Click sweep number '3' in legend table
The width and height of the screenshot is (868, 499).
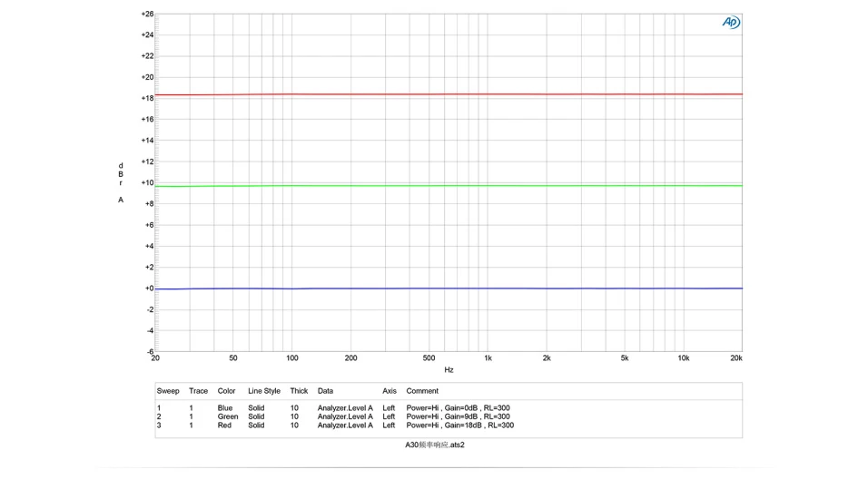159,425
